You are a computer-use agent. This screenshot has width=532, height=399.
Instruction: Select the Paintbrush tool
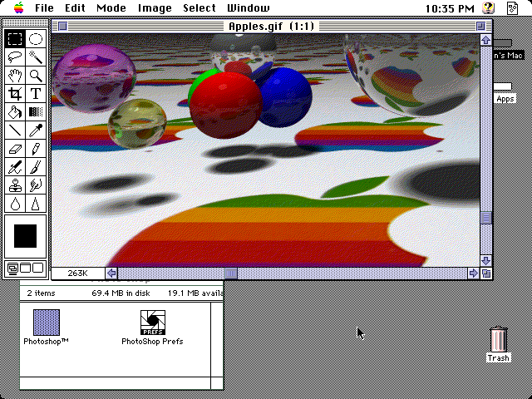click(x=36, y=166)
